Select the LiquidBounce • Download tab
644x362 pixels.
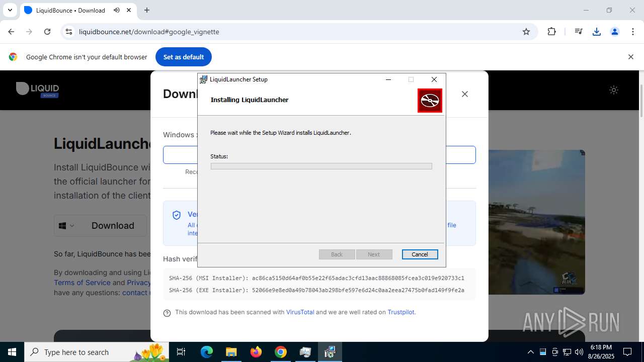(70, 10)
